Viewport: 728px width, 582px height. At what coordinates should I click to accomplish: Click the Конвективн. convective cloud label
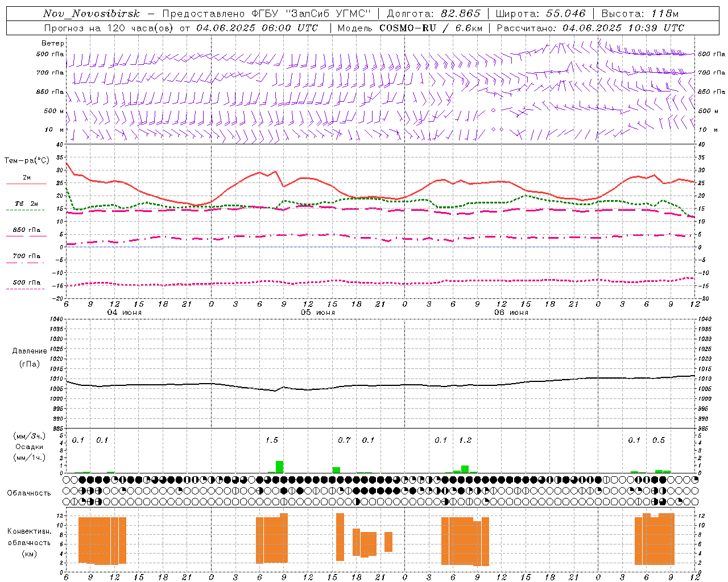pyautogui.click(x=29, y=531)
